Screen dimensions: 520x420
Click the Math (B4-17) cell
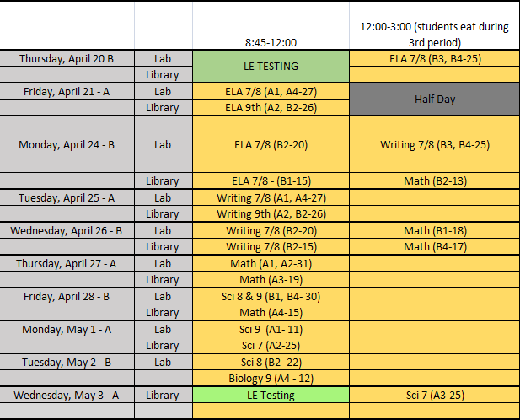(434, 246)
